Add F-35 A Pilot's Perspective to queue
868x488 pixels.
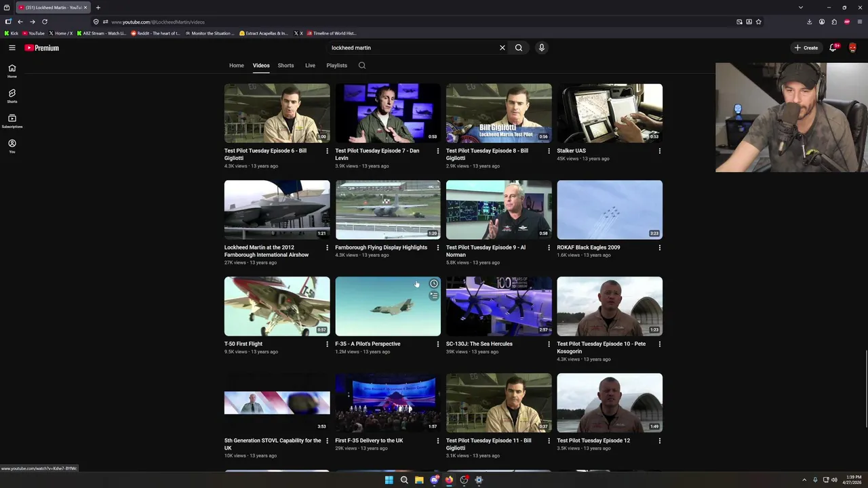[x=434, y=296]
